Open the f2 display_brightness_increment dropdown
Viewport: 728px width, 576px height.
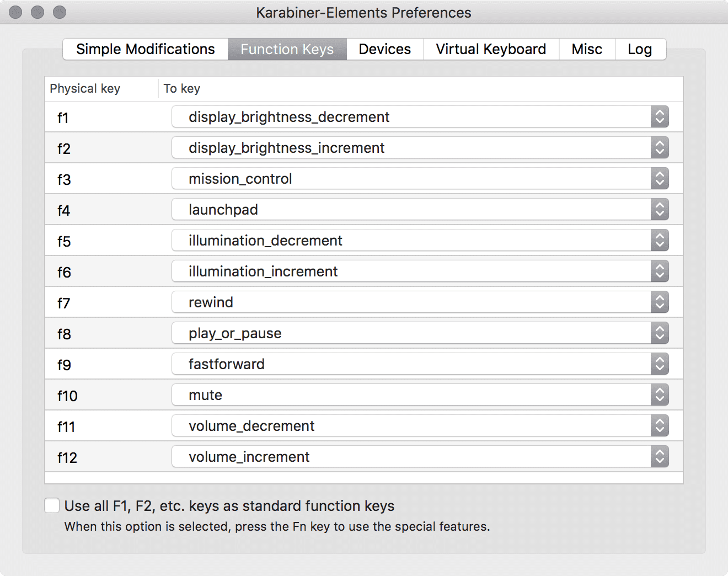(420, 148)
